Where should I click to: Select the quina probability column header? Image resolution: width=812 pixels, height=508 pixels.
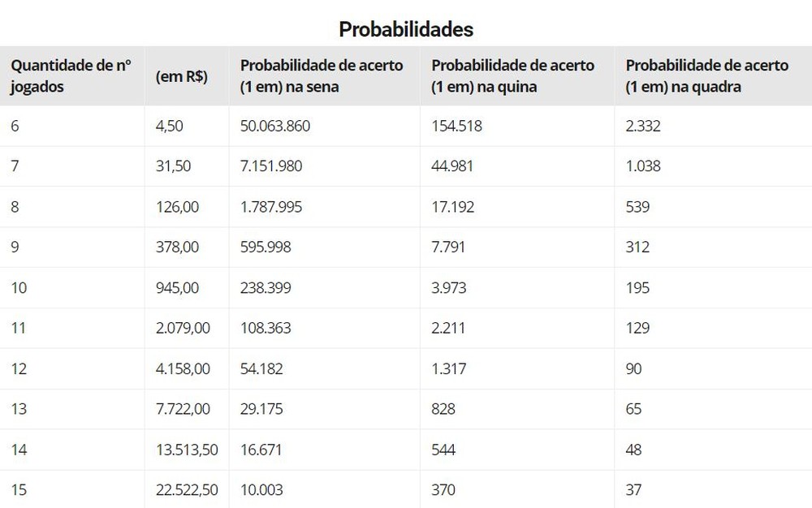513,76
